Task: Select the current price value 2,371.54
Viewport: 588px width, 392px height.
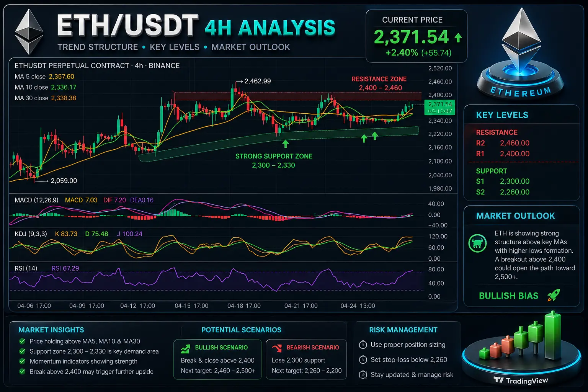Action: pos(411,37)
